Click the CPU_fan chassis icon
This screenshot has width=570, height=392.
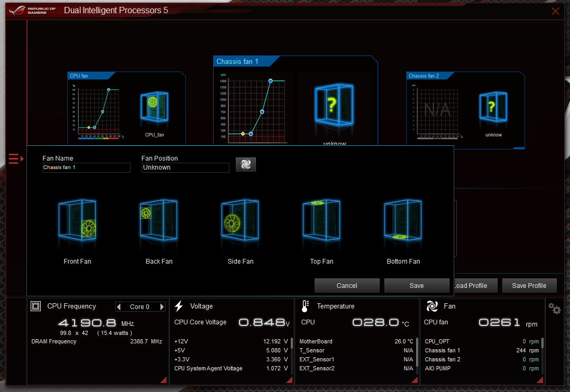click(x=154, y=106)
